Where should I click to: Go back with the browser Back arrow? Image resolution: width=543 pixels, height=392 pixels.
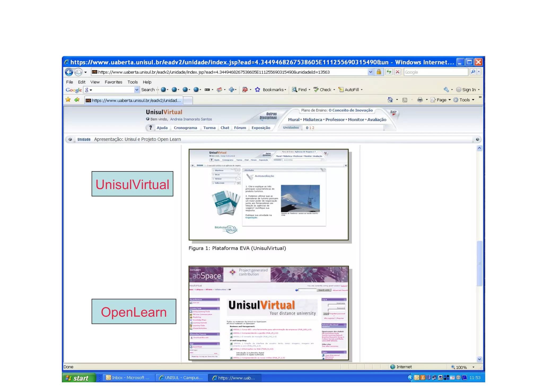coord(69,72)
